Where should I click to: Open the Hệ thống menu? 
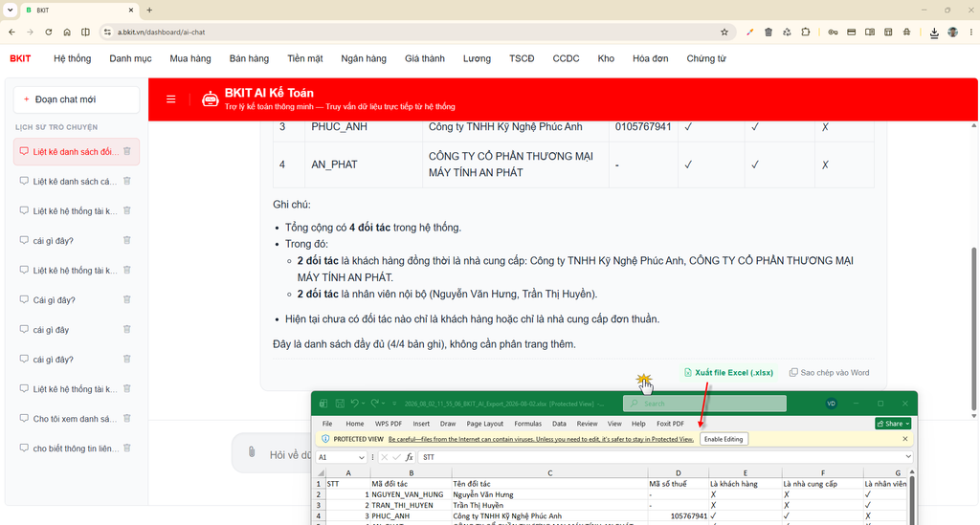coord(73,58)
